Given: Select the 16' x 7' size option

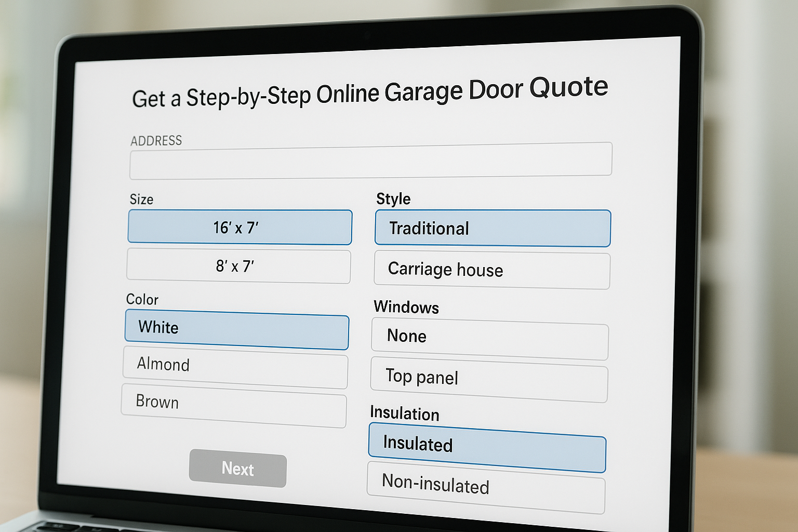Looking at the screenshot, I should (x=240, y=227).
